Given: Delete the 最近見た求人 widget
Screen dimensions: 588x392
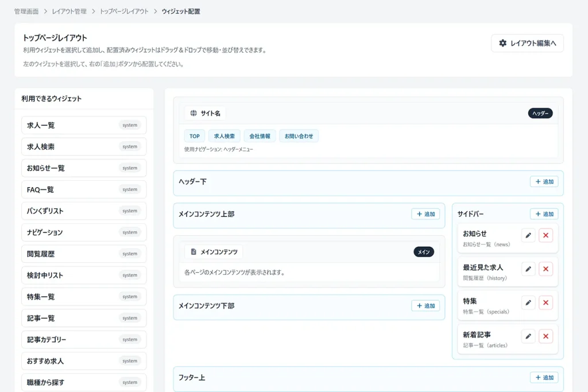Looking at the screenshot, I should (x=546, y=269).
